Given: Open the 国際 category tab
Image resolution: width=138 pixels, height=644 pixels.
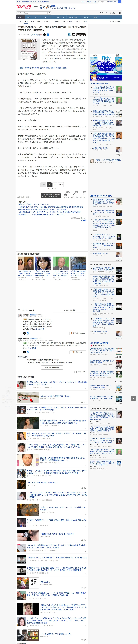Looking at the screenshot, I should tap(32, 21).
